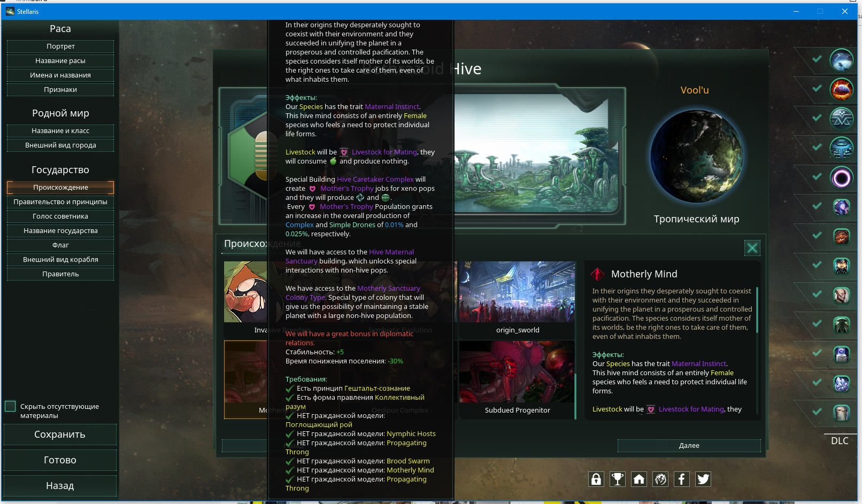The height and width of the screenshot is (504, 862).
Task: Close the origin selection panel
Action: (x=752, y=247)
